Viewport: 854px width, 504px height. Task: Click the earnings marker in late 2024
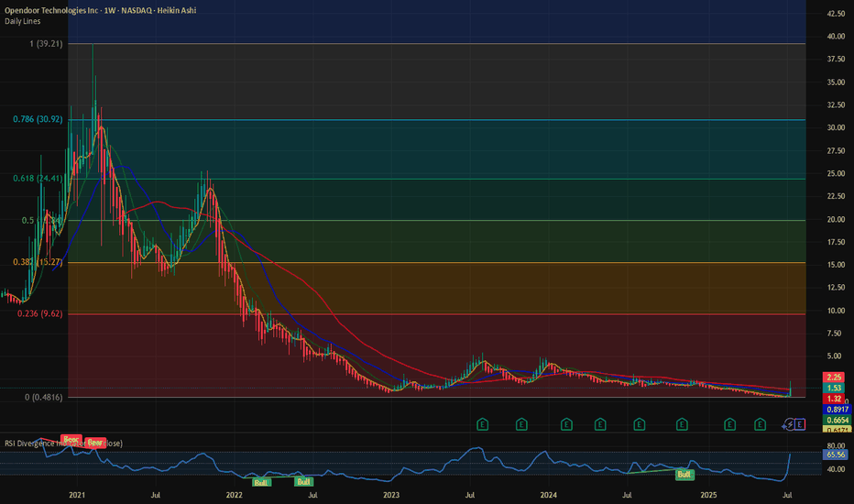pos(682,424)
